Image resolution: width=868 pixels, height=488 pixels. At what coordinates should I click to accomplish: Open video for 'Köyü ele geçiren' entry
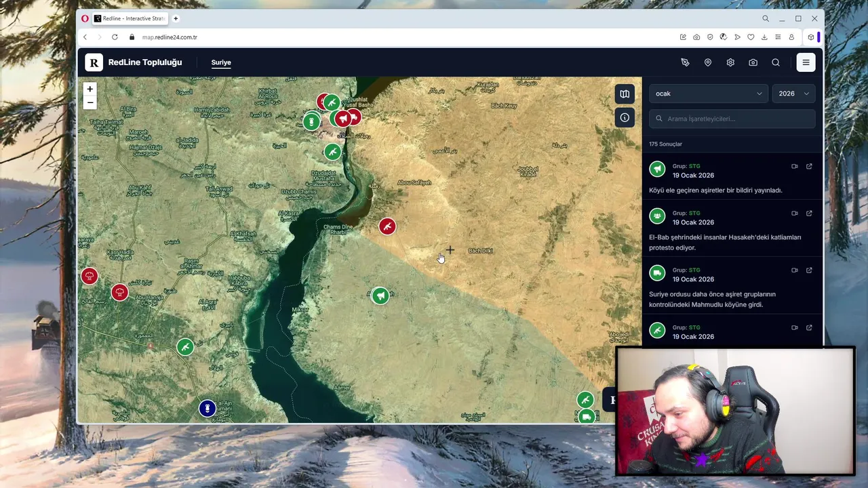[795, 166]
